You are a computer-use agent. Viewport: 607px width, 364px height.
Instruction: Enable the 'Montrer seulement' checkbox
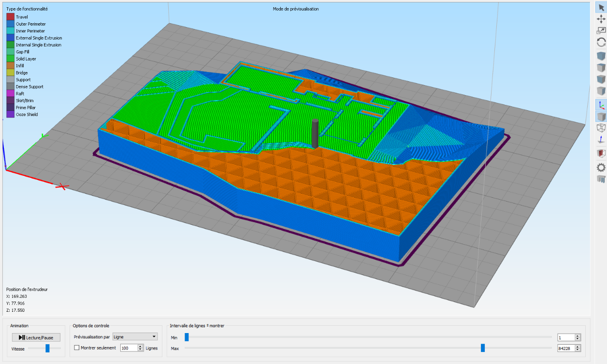click(77, 348)
